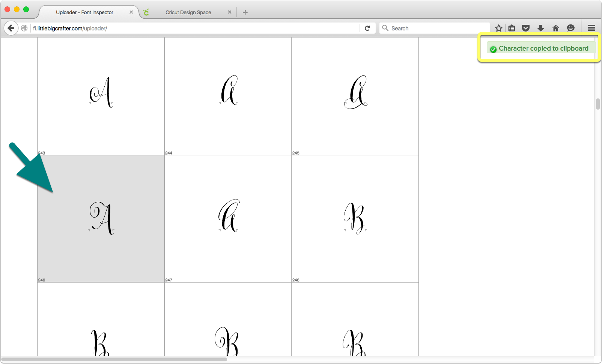Select the Uploader - Font Inspector tab

(89, 12)
